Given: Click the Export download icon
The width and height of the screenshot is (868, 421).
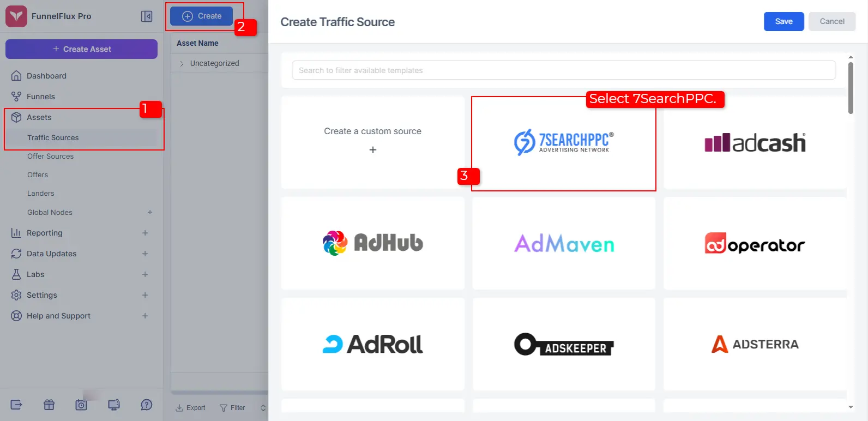Looking at the screenshot, I should point(179,408).
